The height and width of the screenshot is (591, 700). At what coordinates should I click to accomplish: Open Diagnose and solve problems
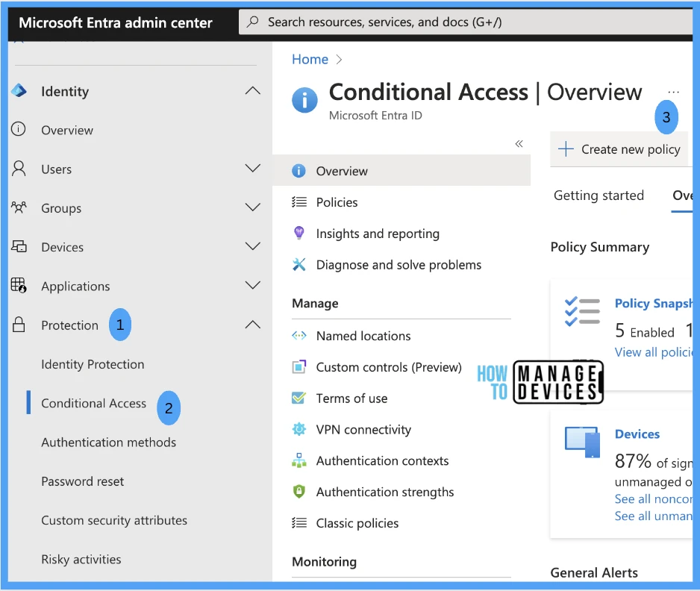click(399, 265)
